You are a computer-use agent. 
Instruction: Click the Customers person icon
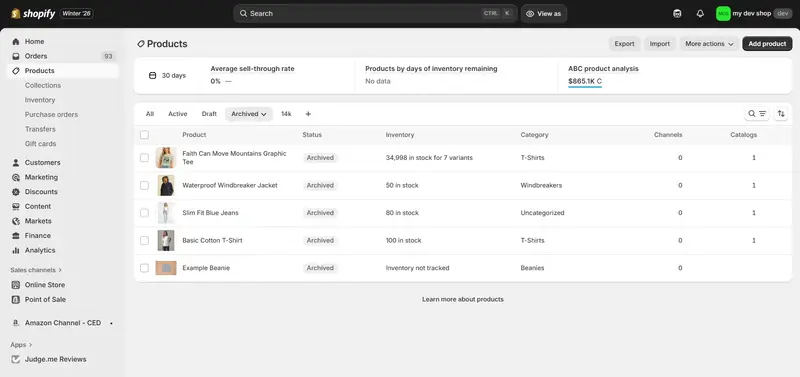(16, 163)
